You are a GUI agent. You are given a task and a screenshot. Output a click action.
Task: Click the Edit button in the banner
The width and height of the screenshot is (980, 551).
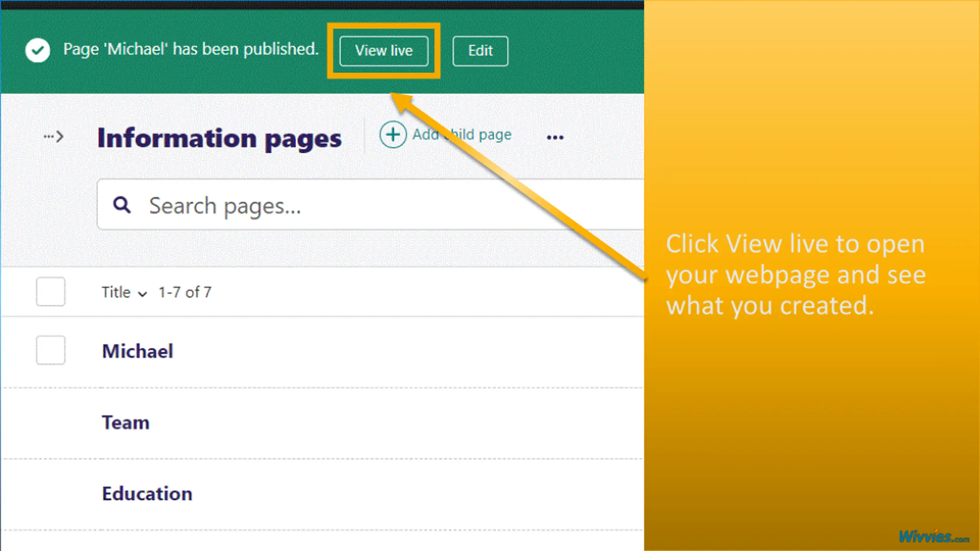coord(480,51)
